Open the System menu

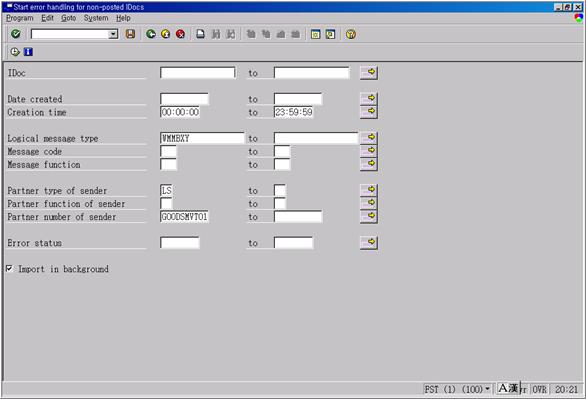pyautogui.click(x=96, y=18)
